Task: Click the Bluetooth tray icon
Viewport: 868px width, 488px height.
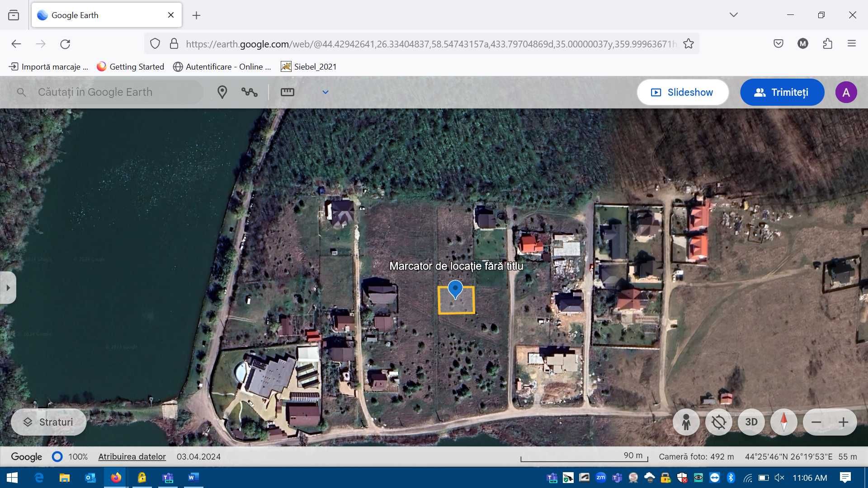Action: [x=731, y=478]
